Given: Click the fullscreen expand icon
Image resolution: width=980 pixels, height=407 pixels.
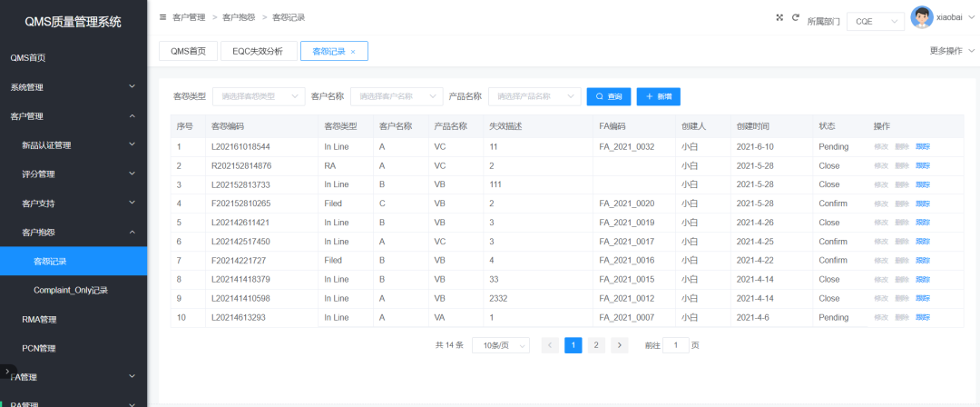Looking at the screenshot, I should (x=779, y=17).
